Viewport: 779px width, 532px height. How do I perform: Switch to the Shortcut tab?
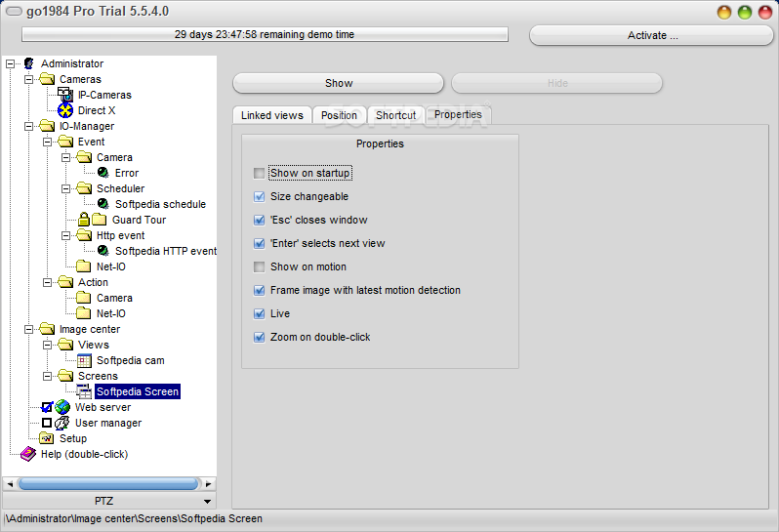[396, 115]
